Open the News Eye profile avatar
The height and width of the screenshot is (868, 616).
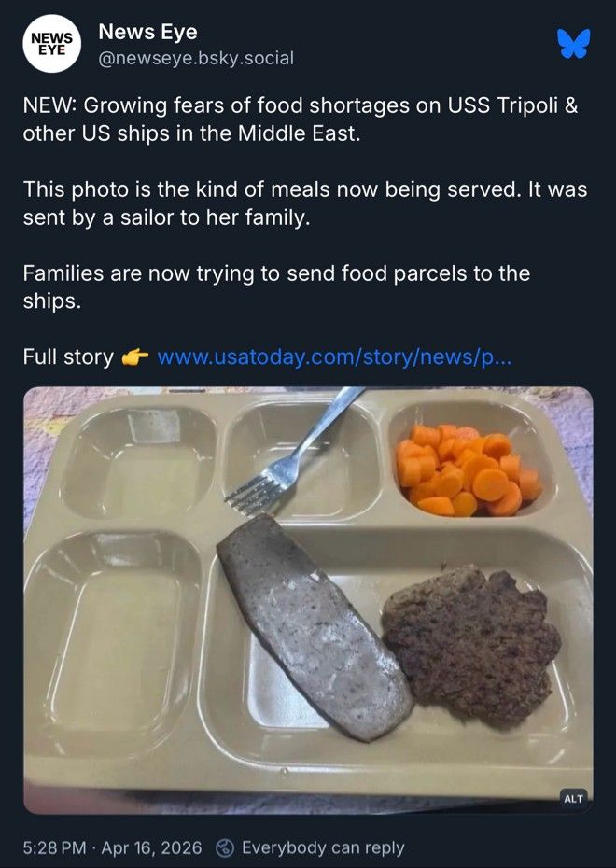coord(52,44)
